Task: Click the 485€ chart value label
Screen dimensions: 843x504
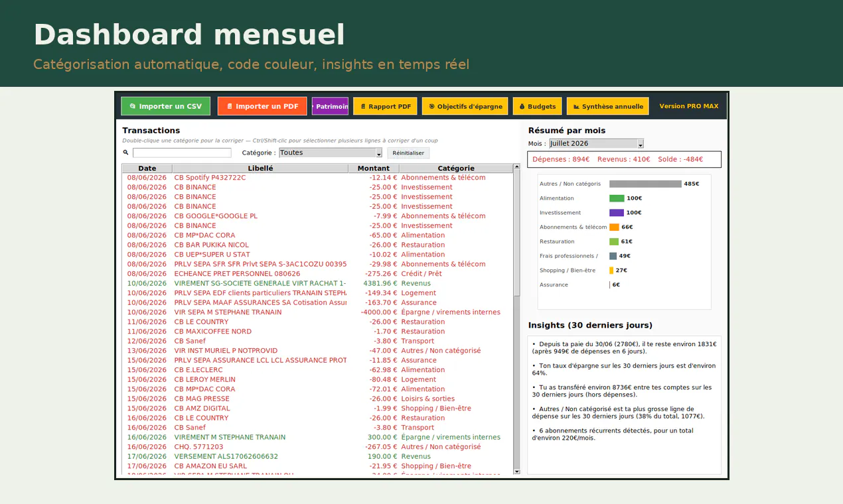Action: [692, 184]
